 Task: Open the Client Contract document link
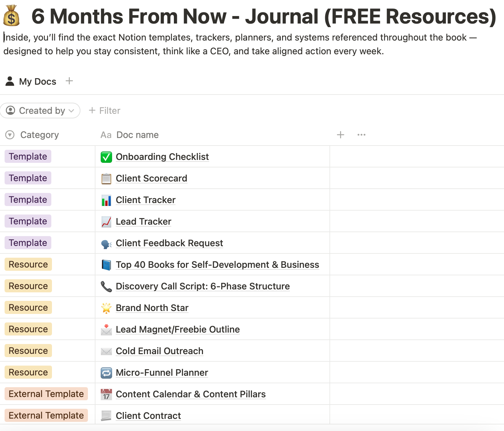[x=148, y=416]
